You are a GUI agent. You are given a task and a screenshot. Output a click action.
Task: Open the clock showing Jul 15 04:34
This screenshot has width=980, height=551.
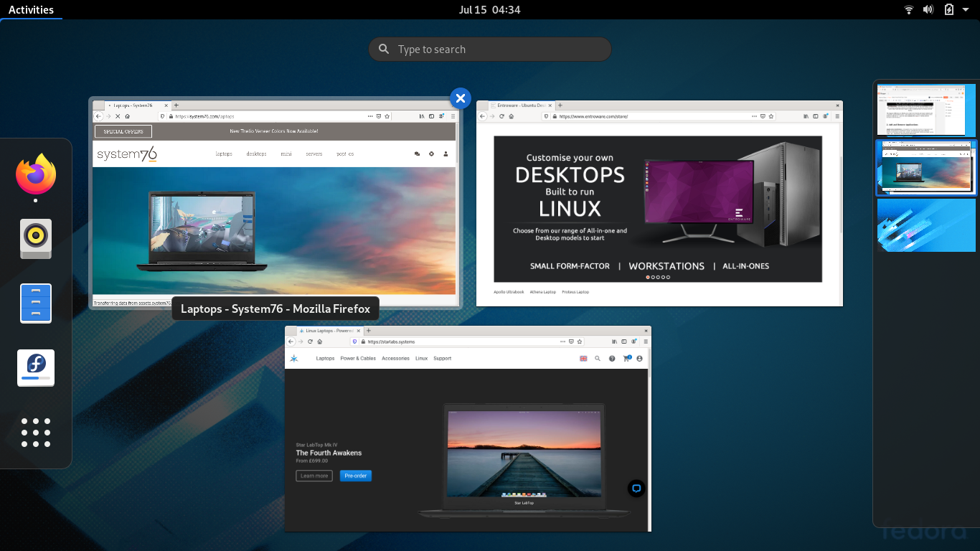(x=490, y=10)
